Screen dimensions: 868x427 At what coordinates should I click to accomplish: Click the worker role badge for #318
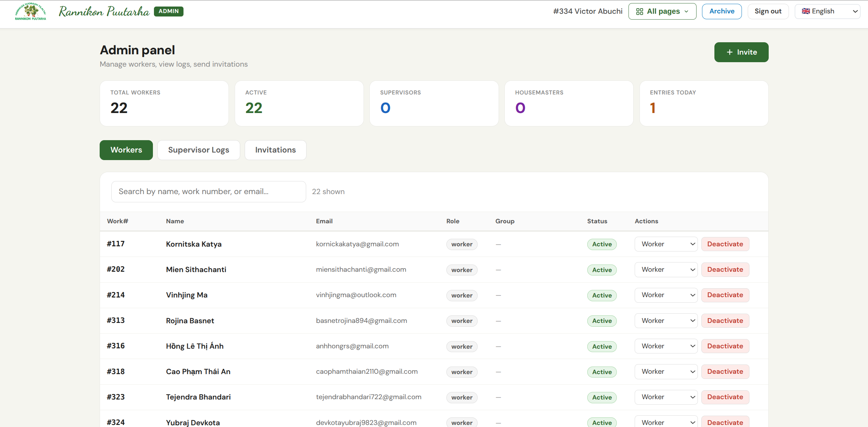(x=462, y=372)
